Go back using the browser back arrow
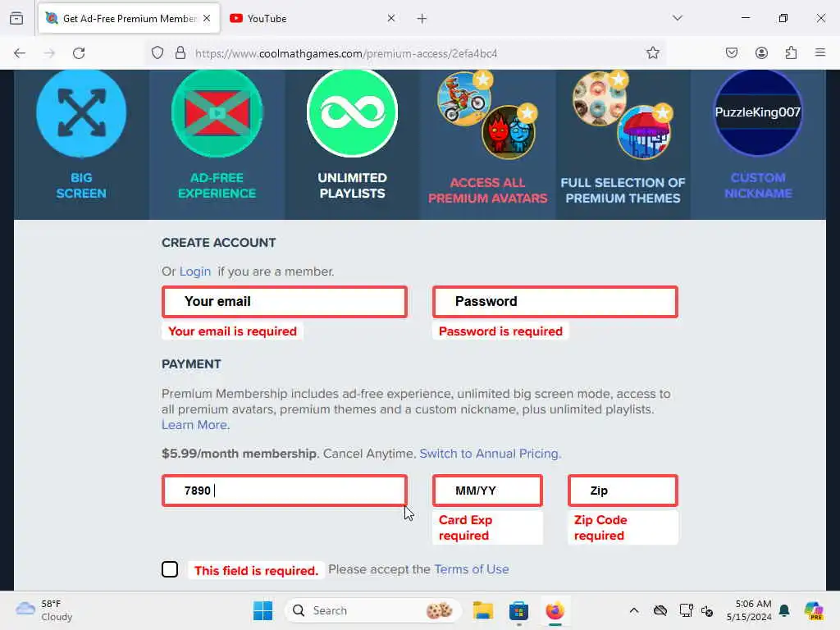The width and height of the screenshot is (840, 630). [20, 53]
